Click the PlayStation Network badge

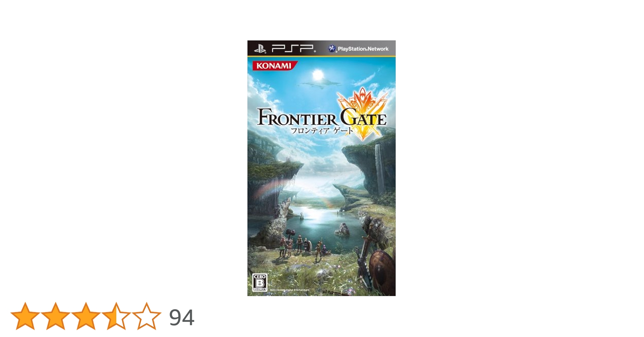click(x=358, y=49)
